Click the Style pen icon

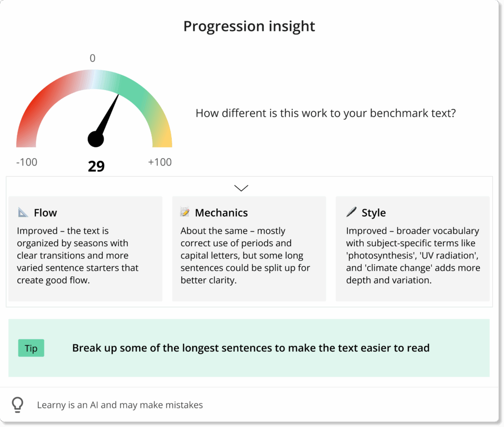tap(351, 212)
